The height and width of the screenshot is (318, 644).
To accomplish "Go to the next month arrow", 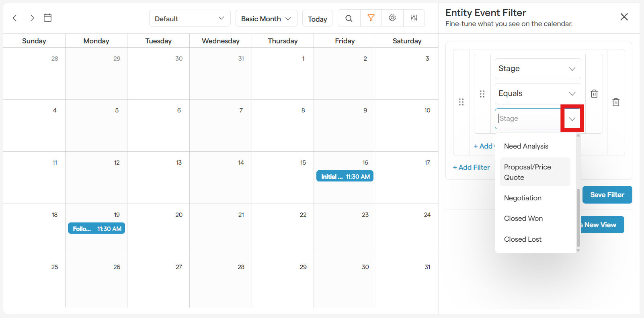I will tap(32, 18).
